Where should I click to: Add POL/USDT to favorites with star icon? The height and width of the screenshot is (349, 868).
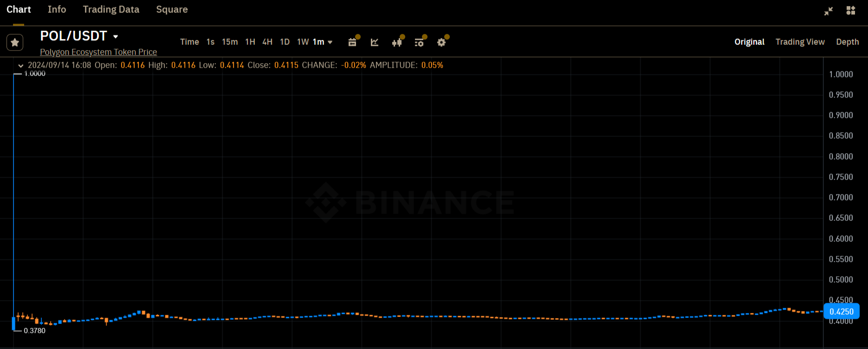pos(15,43)
